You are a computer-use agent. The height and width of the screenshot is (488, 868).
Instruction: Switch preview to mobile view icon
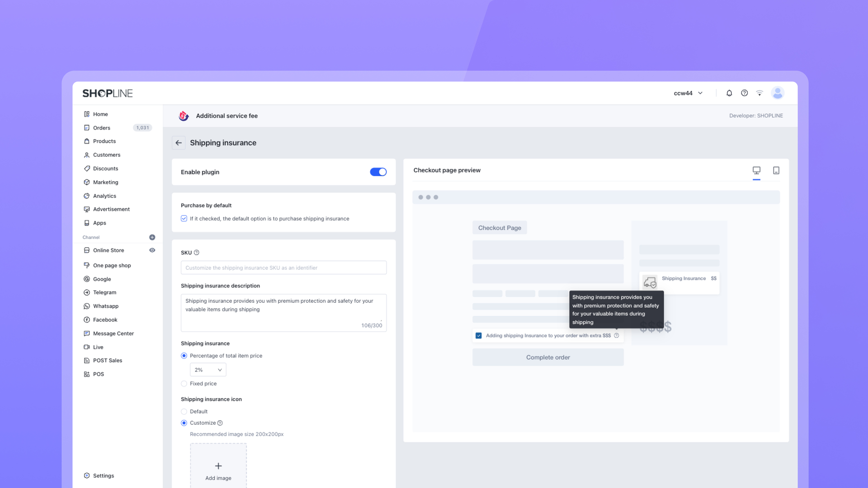[x=776, y=170]
